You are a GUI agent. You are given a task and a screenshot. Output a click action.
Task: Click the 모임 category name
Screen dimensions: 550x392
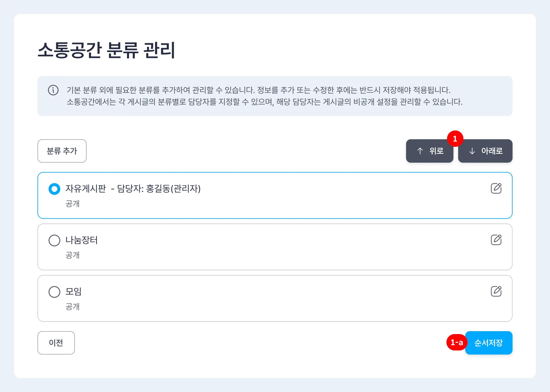pos(73,291)
